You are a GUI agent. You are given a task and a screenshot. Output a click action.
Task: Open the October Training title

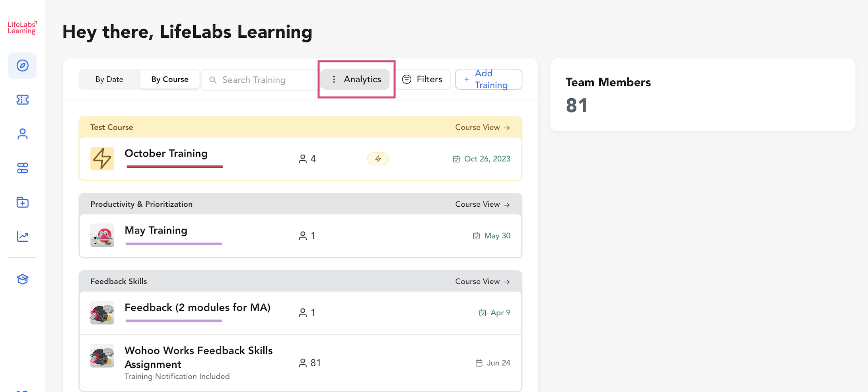[166, 153]
